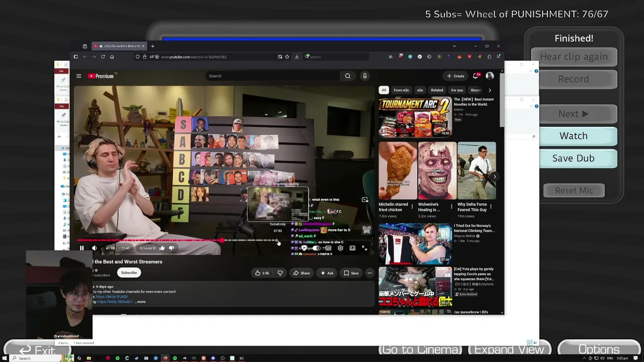Click the 'Save Dub' button
Image resolution: width=644 pixels, height=362 pixels.
574,158
